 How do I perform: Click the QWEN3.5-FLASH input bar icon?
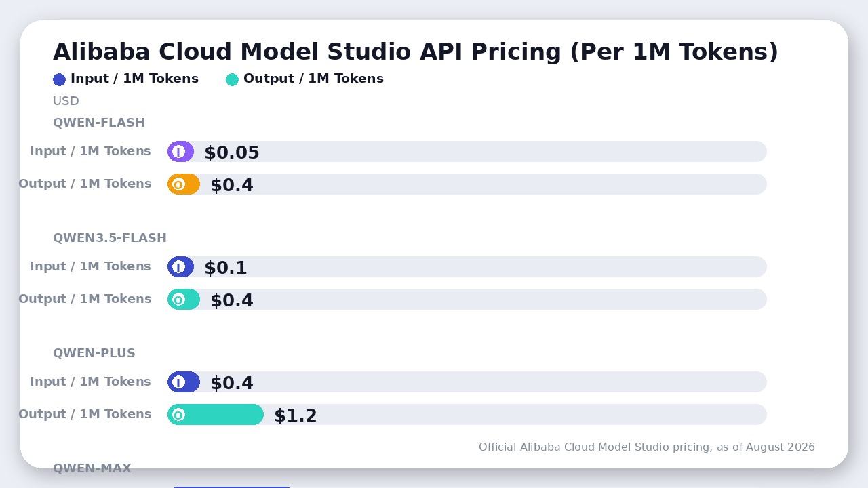tap(178, 267)
